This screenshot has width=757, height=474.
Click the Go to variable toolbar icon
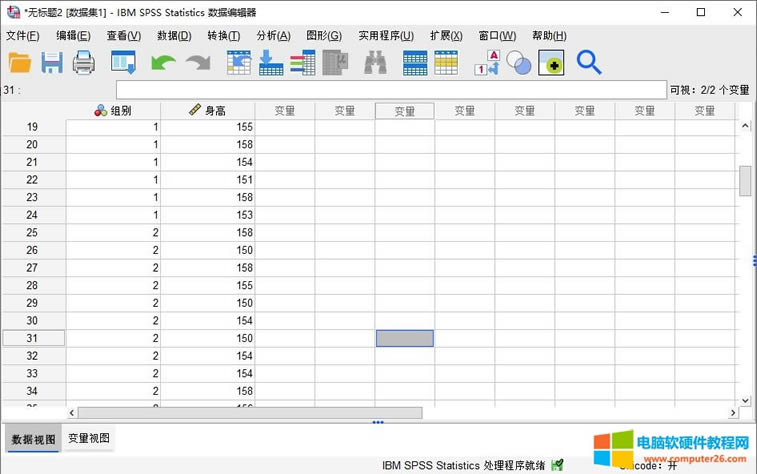[271, 63]
